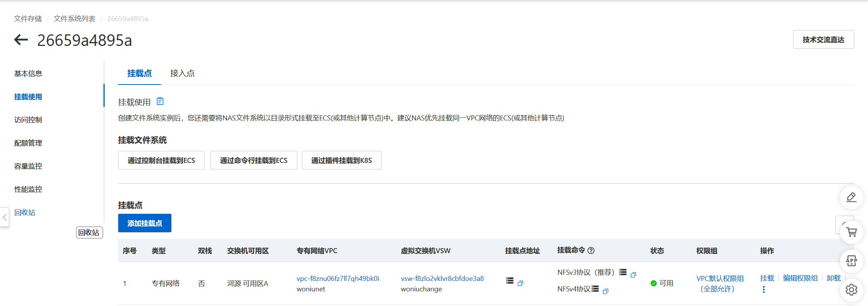Viewport: 868px width, 306px height.
Task: Copy the NFSv4 mount command
Action: pos(605,291)
